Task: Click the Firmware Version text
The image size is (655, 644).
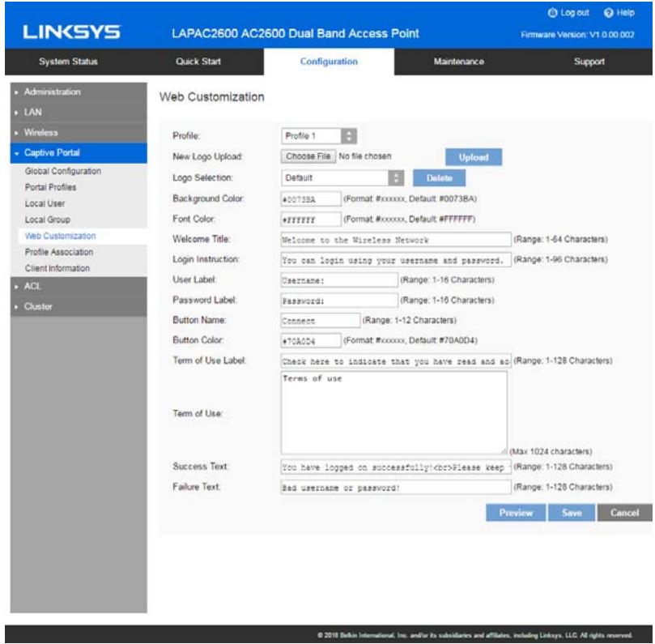Action: click(577, 35)
